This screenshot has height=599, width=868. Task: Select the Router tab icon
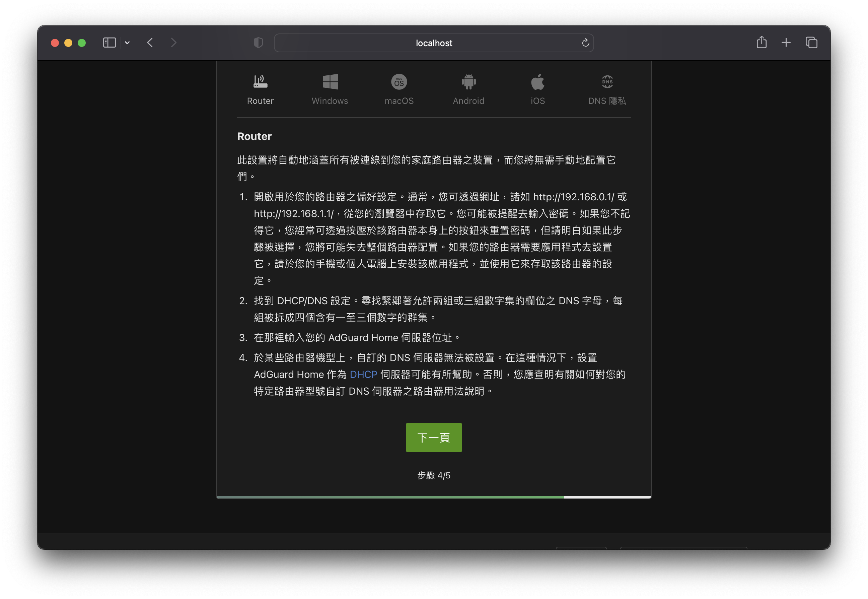click(x=260, y=81)
